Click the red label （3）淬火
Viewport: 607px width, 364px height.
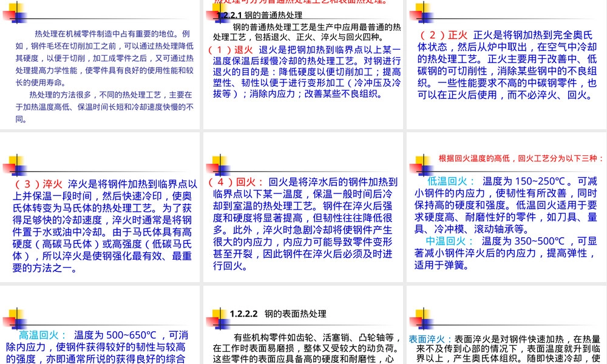coord(38,184)
